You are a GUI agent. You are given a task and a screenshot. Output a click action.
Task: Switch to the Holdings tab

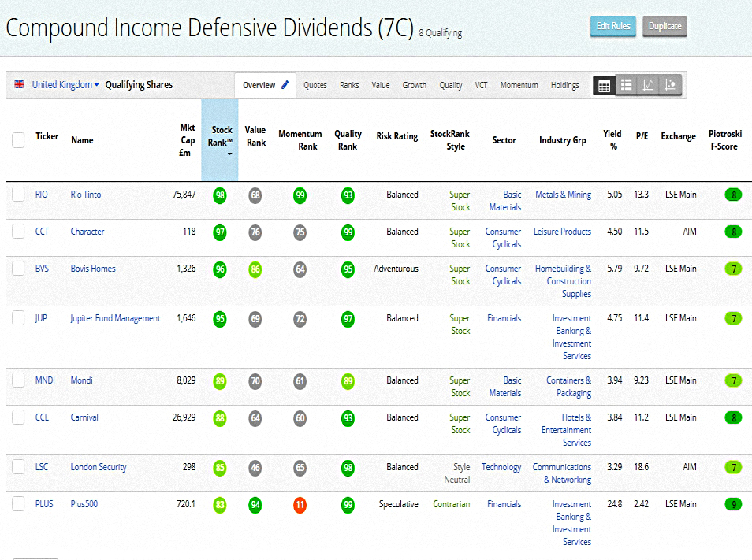(x=564, y=85)
